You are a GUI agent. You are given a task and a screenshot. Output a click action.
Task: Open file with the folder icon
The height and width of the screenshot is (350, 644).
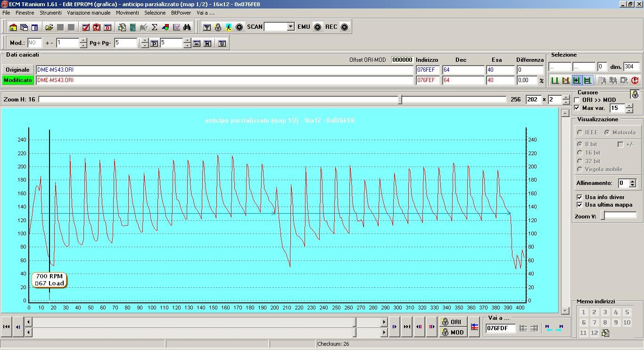(x=49, y=27)
